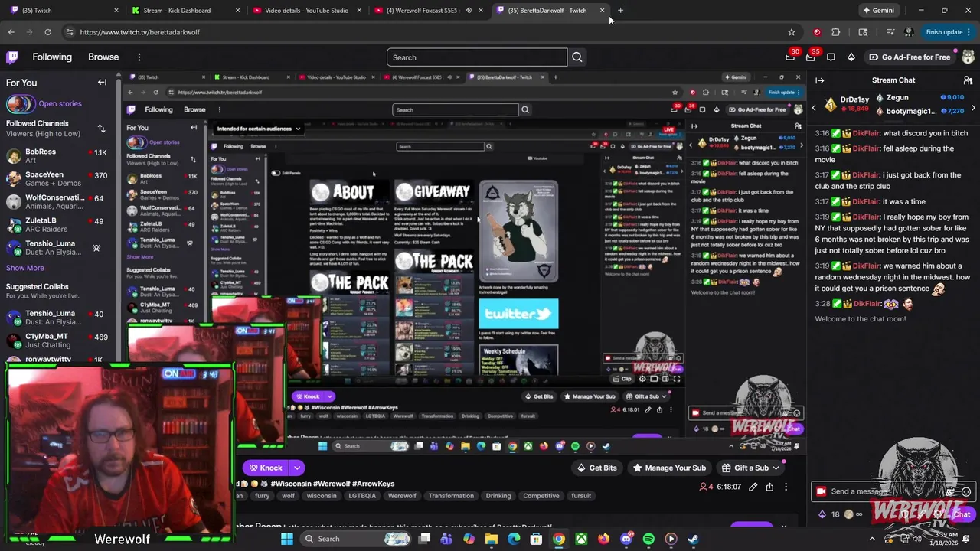980x551 pixels.
Task: Open stream options three-dot menu
Action: [x=786, y=487]
